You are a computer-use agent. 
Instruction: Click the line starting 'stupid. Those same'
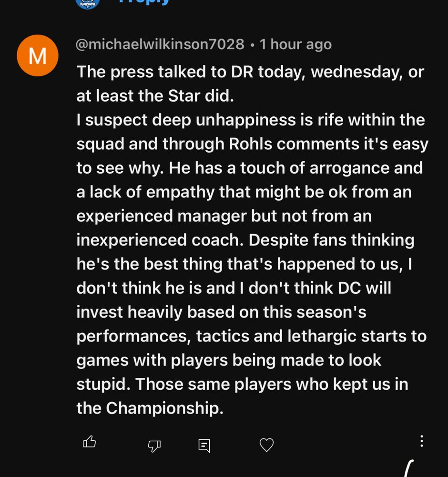coord(242,384)
